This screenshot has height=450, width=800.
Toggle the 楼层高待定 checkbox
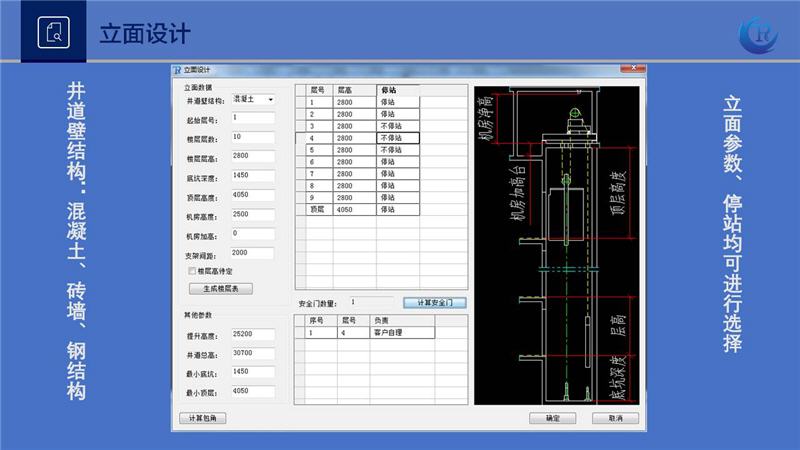[193, 271]
